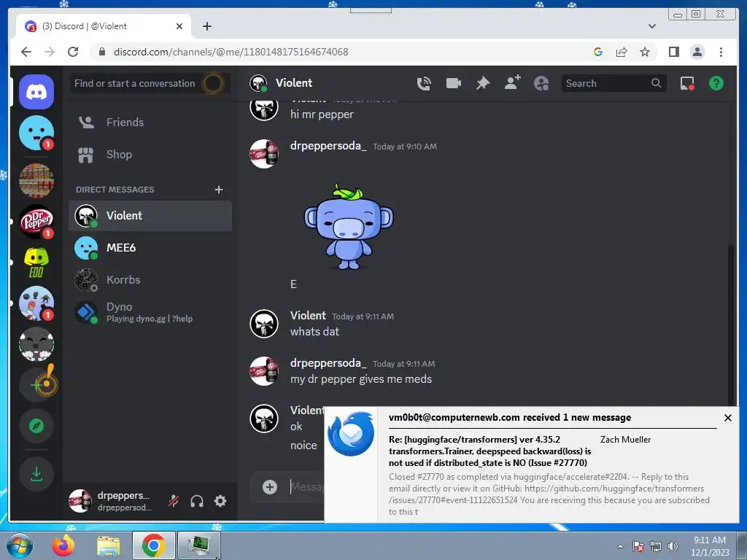
Task: Open the yellow EOD server icon
Action: 36,262
